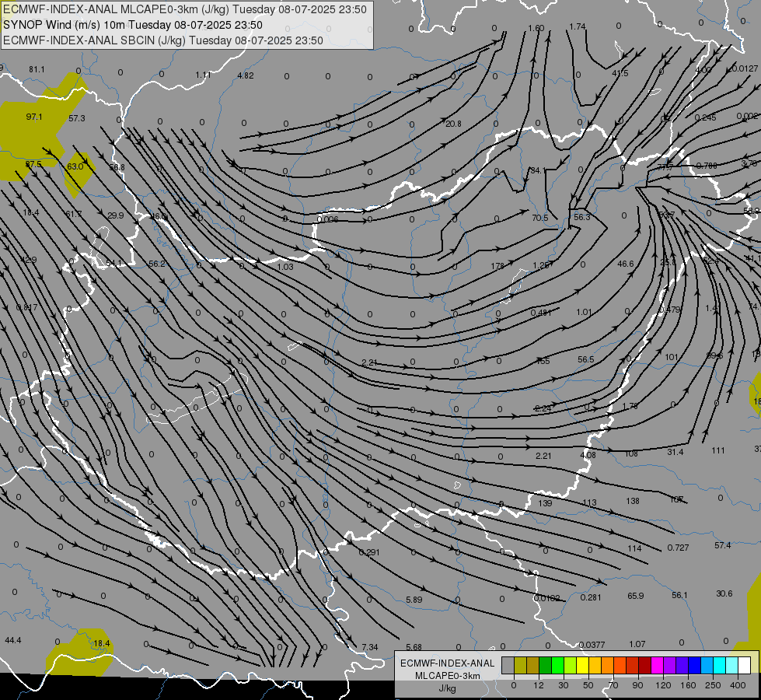Image resolution: width=761 pixels, height=700 pixels.
Task: Click the 2.24 value on the map
Action: (x=543, y=408)
